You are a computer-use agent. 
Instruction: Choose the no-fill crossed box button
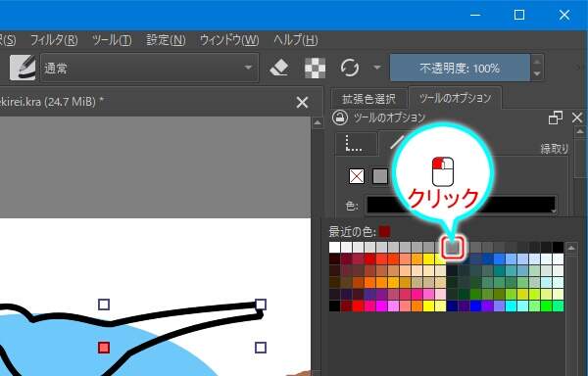[x=357, y=176]
